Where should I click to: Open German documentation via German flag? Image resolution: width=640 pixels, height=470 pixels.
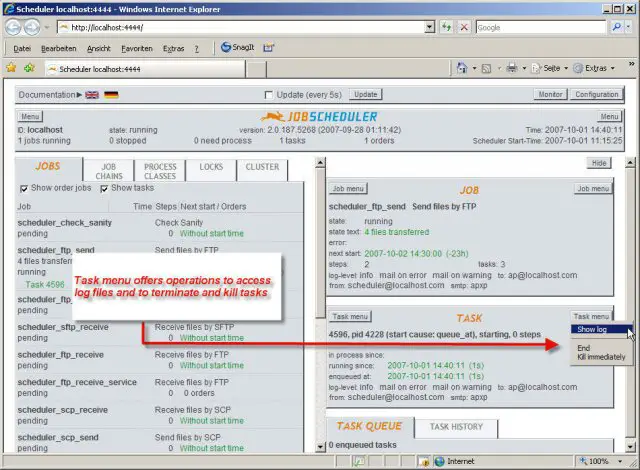pos(111,95)
